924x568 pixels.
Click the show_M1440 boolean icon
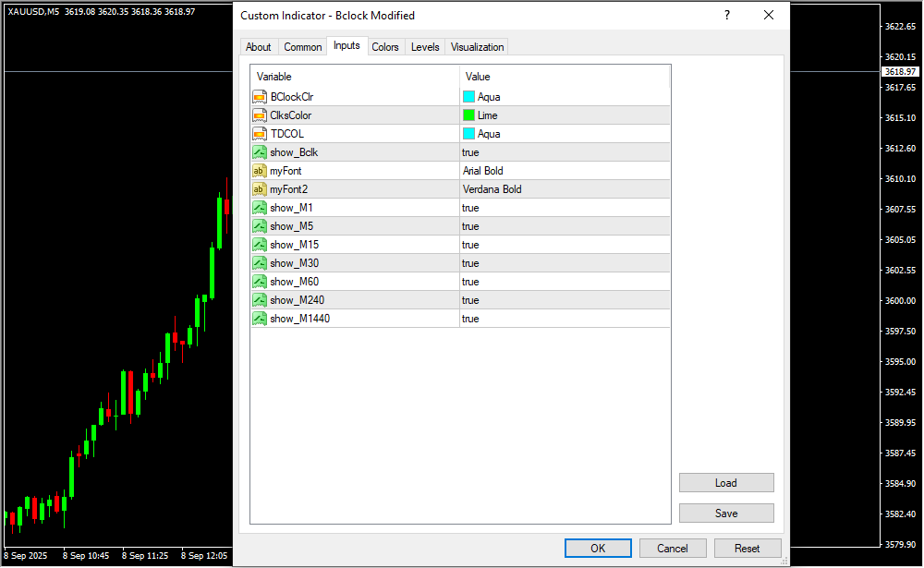tap(260, 319)
